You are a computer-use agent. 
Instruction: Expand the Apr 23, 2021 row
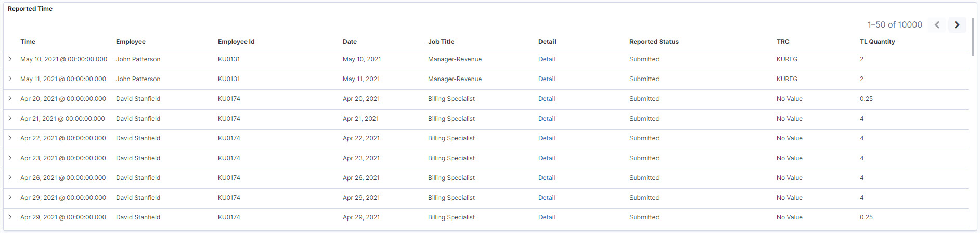(10, 158)
